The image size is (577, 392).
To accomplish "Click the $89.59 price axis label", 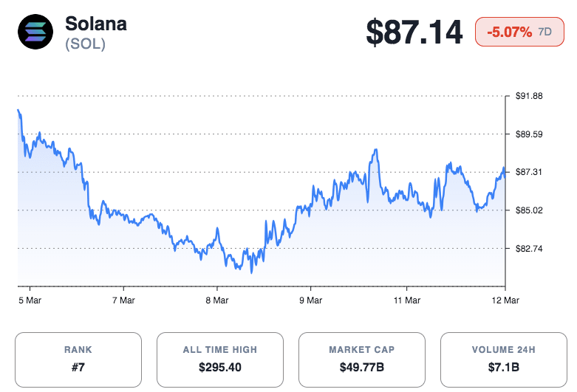I will [x=529, y=134].
